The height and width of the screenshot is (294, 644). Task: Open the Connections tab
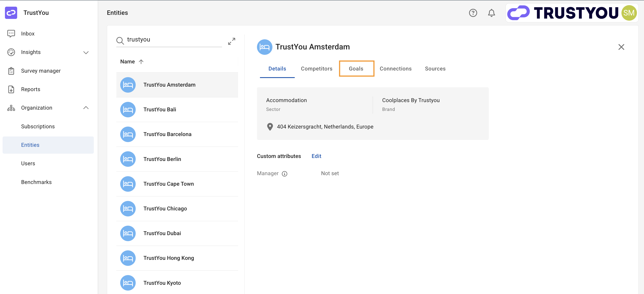point(395,69)
